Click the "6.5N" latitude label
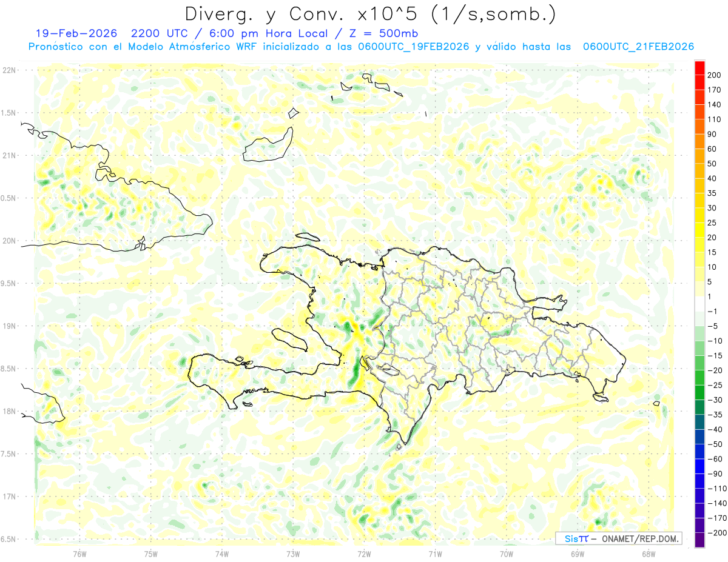The height and width of the screenshot is (562, 728). click(9, 539)
